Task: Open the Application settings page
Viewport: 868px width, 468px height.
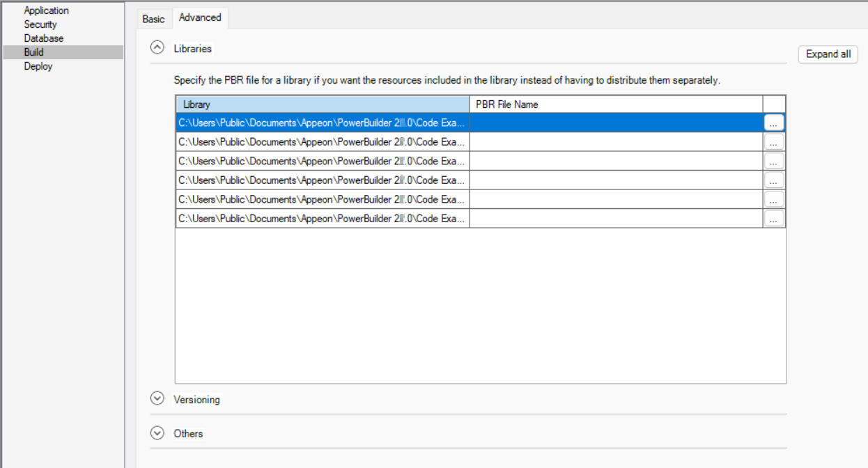Action: [x=46, y=10]
